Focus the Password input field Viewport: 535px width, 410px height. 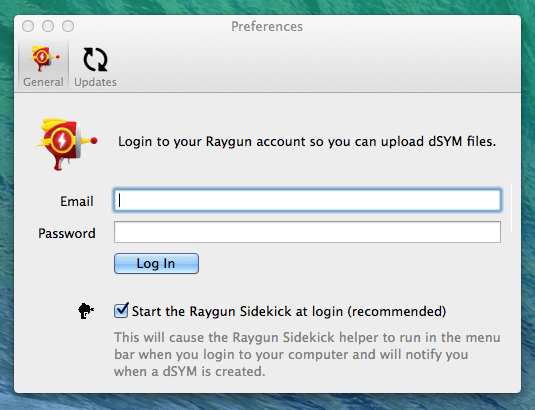tap(307, 232)
